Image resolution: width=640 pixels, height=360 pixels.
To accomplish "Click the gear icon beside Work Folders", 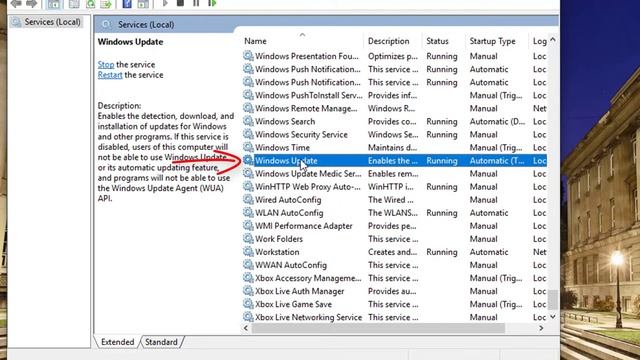I will (248, 238).
